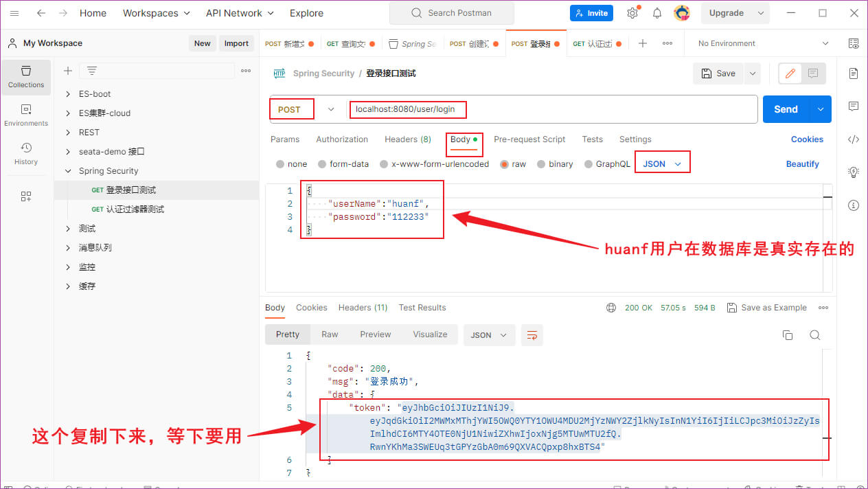This screenshot has width=868, height=489.
Task: Select the none body type
Action: coord(280,164)
